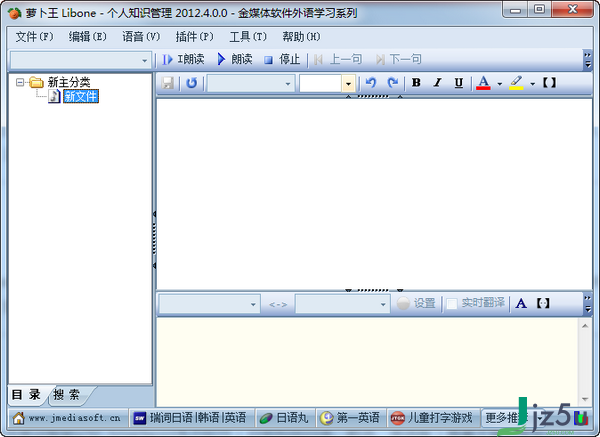Click the swap languages <-> button
This screenshot has width=600, height=437.
(278, 305)
